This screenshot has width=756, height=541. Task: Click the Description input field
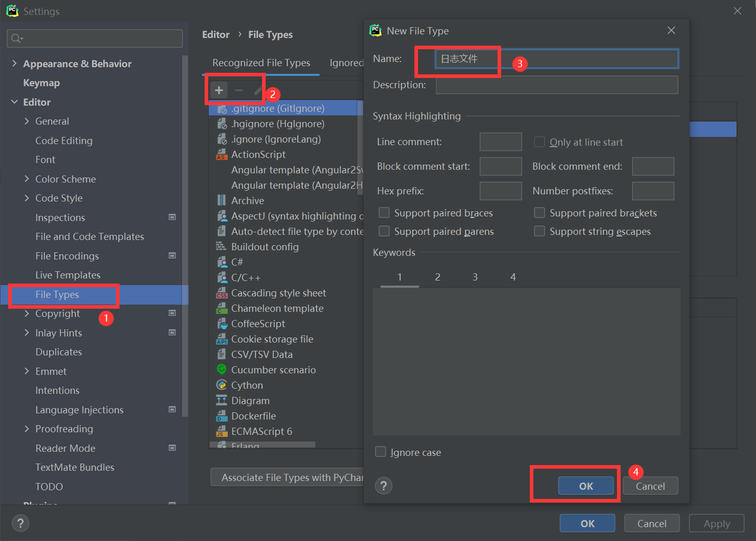[556, 85]
